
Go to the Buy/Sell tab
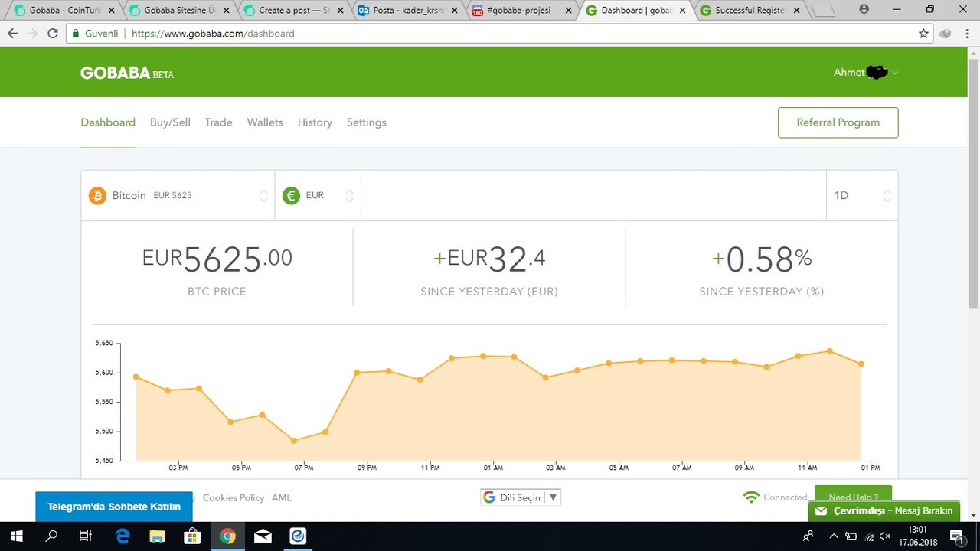click(170, 122)
